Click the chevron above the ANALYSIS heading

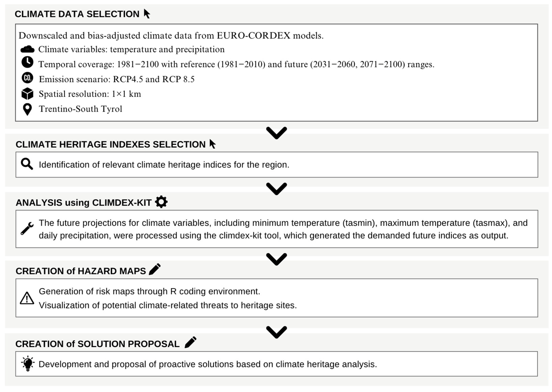(x=276, y=189)
